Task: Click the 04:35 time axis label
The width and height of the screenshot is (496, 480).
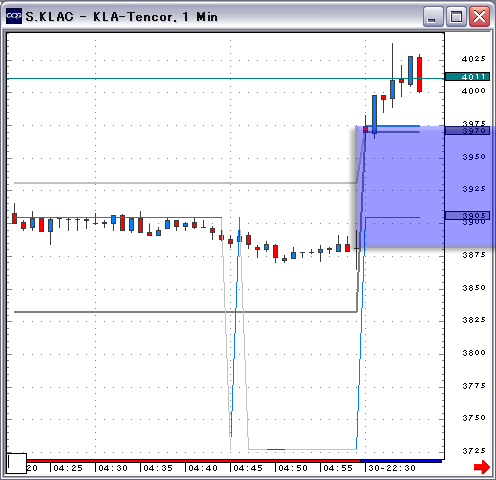Action: point(158,468)
